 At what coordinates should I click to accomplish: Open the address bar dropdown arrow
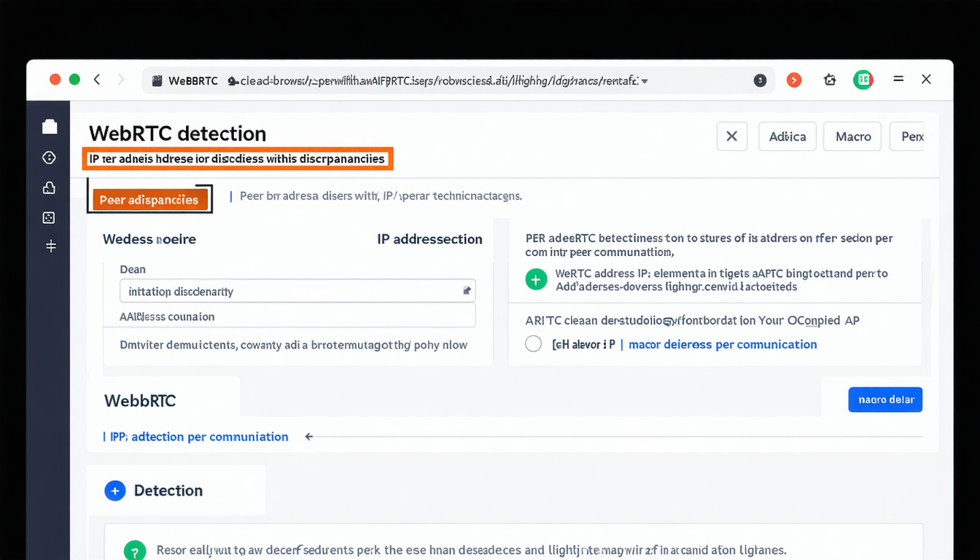click(645, 81)
